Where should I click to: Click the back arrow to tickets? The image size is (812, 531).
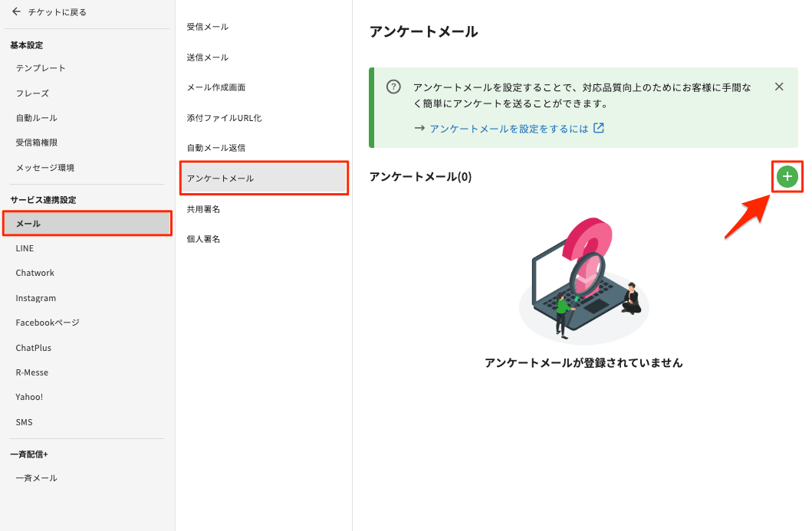pyautogui.click(x=17, y=11)
